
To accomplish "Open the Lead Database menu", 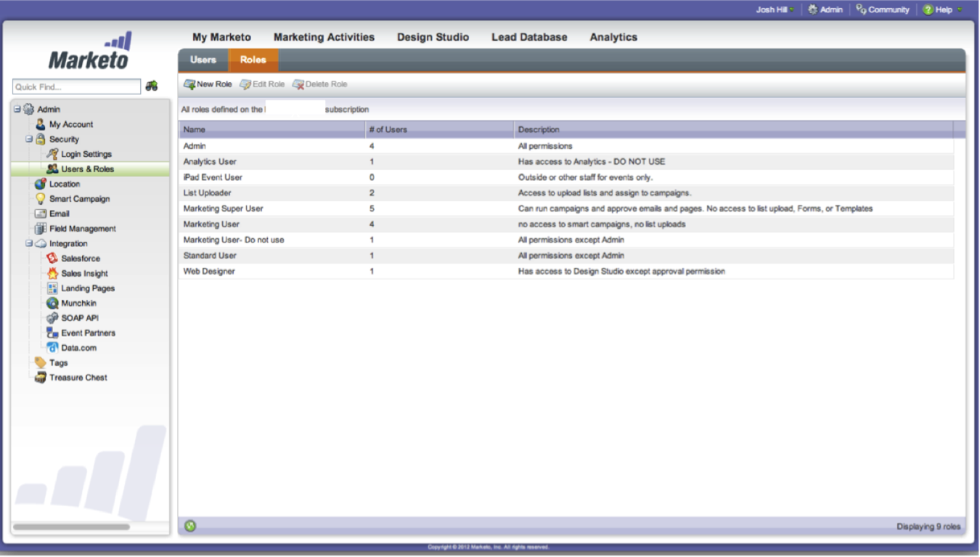I will 529,37.
